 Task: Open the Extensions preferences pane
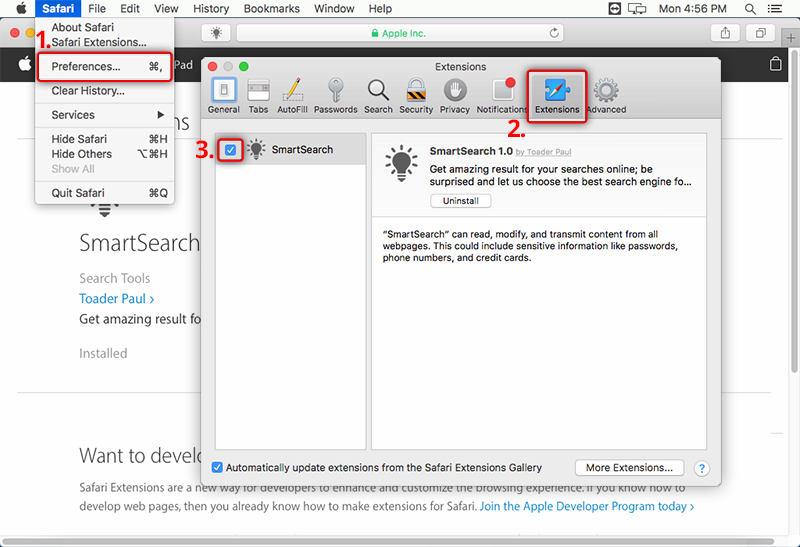(557, 96)
